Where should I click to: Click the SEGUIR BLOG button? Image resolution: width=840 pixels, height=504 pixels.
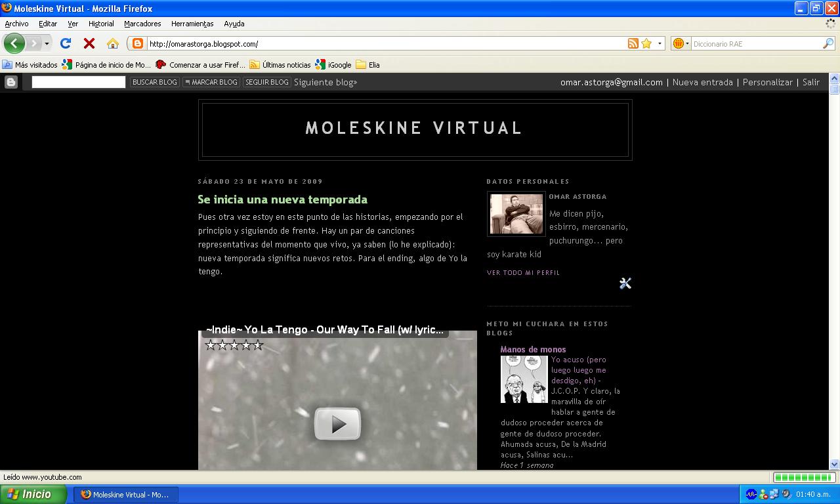266,82
